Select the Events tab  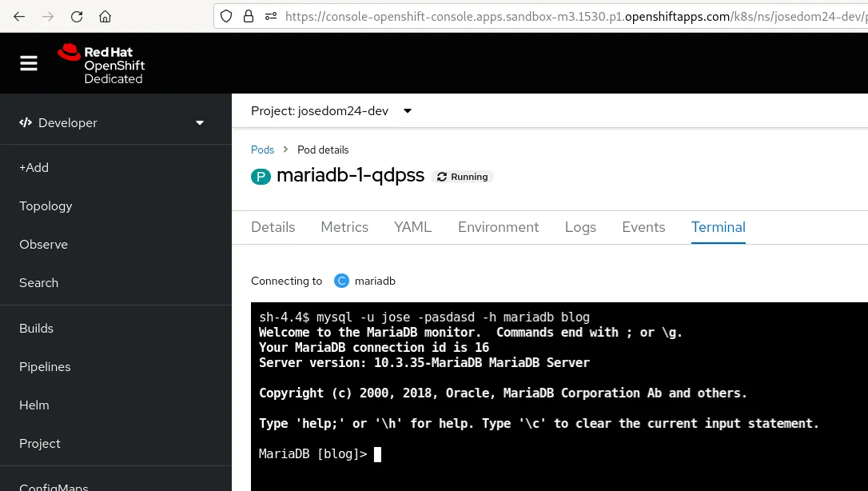(643, 227)
